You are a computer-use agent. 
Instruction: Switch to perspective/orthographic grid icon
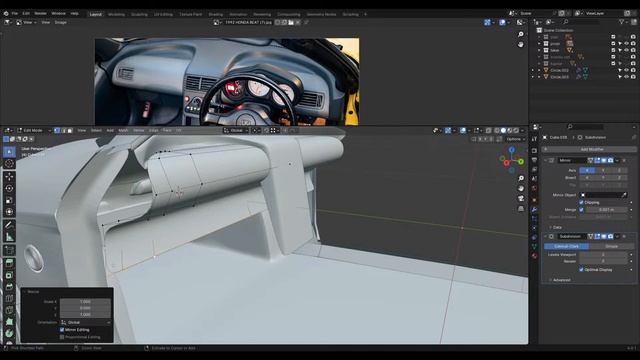pyautogui.click(x=521, y=209)
